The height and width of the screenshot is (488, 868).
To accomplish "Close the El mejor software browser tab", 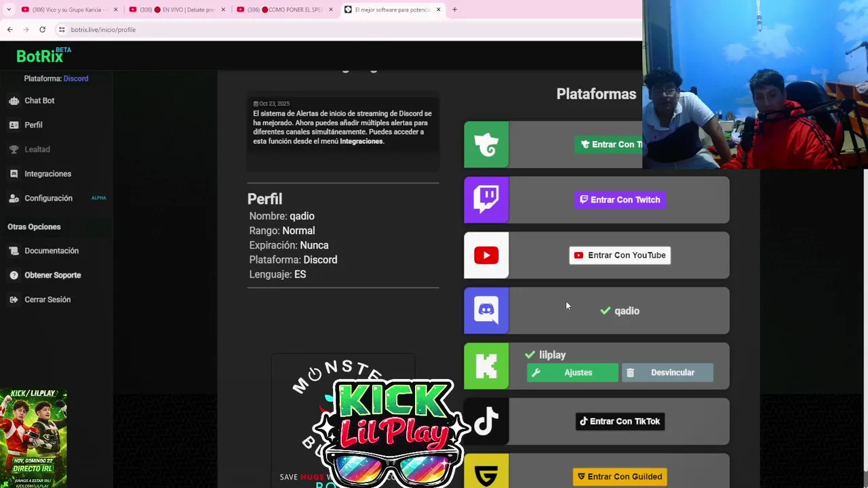I will [x=438, y=9].
